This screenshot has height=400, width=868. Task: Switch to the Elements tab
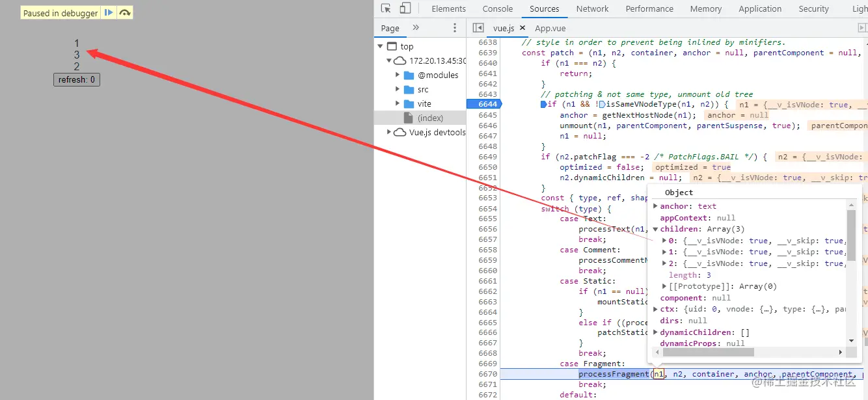click(449, 8)
